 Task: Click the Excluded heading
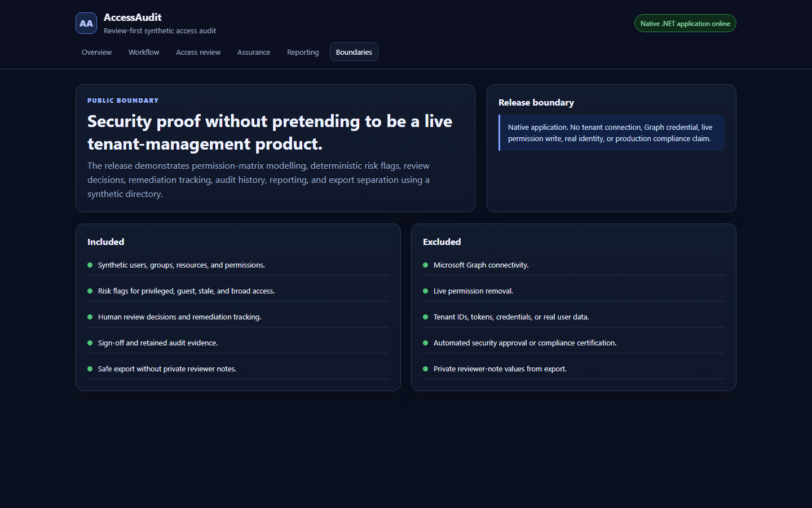point(442,242)
